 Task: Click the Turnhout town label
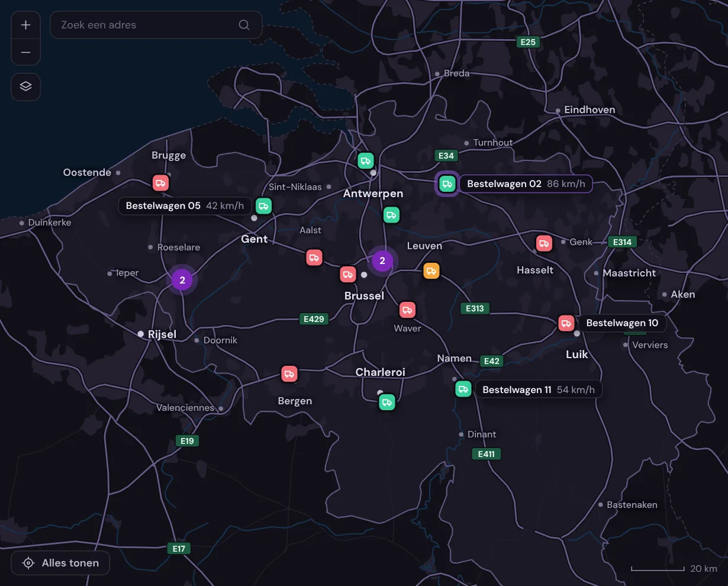point(493,143)
